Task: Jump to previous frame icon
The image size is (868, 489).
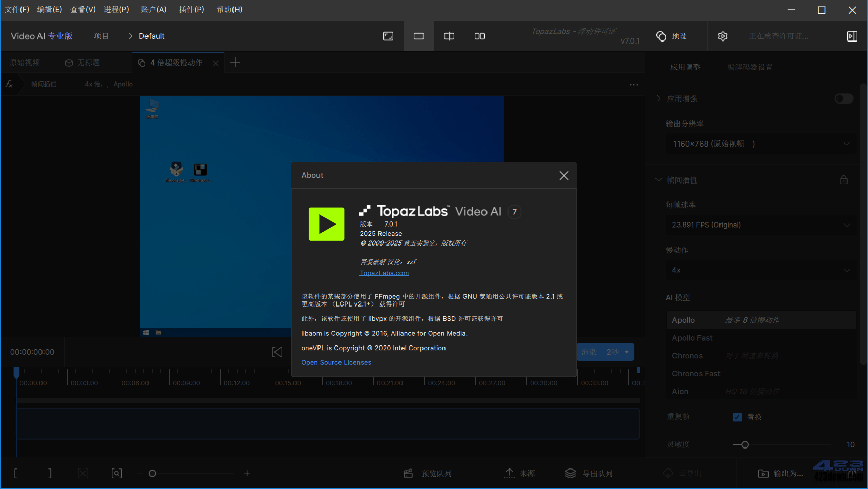Action: click(x=277, y=352)
